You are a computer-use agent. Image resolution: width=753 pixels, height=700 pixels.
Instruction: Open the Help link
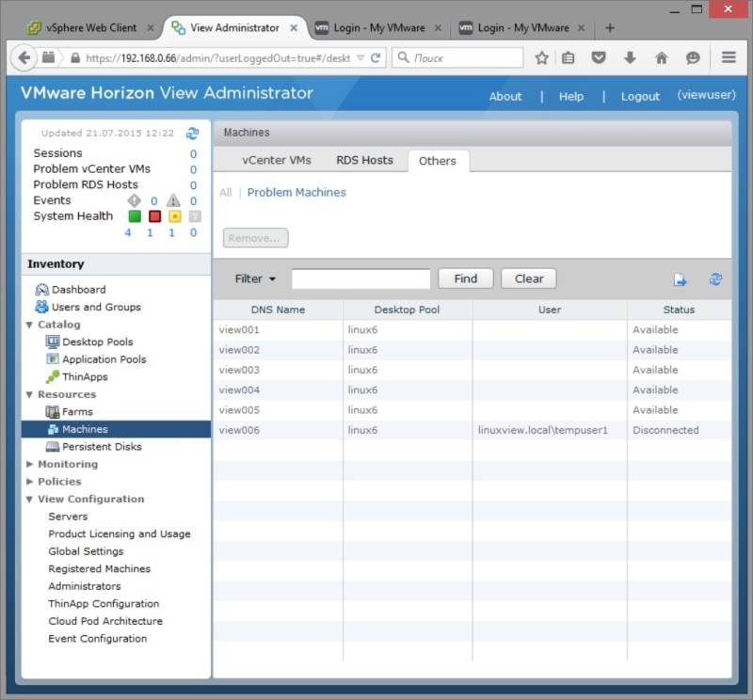tap(571, 97)
